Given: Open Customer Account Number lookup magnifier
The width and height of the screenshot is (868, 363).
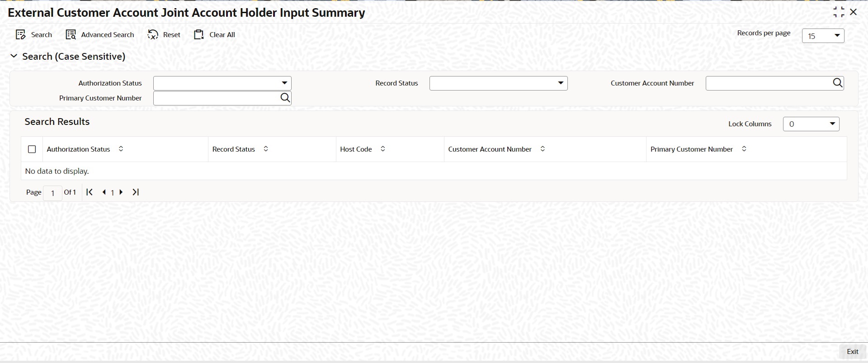Looking at the screenshot, I should tap(837, 83).
